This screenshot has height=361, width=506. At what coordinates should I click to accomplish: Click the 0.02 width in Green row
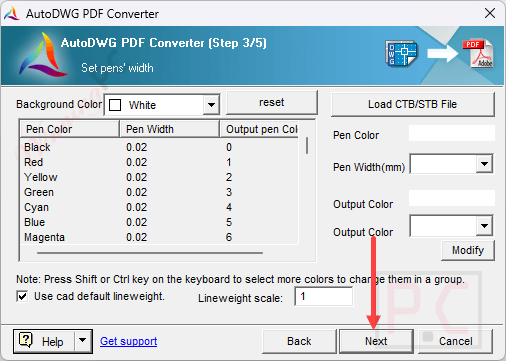136,192
